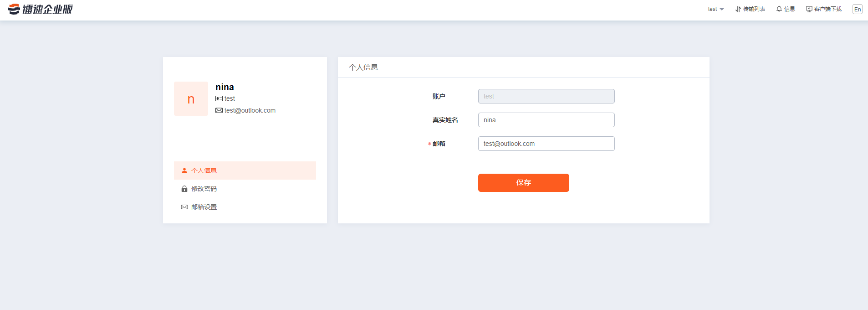Click the envelope icon next to test@outlook.com
Image resolution: width=868 pixels, height=310 pixels.
click(x=219, y=110)
